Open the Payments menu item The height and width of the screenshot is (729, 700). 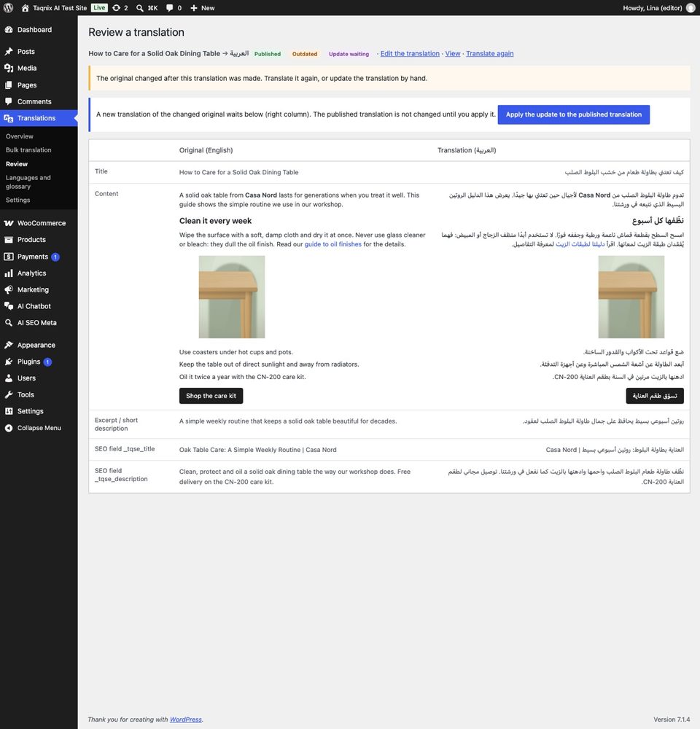[x=39, y=257]
